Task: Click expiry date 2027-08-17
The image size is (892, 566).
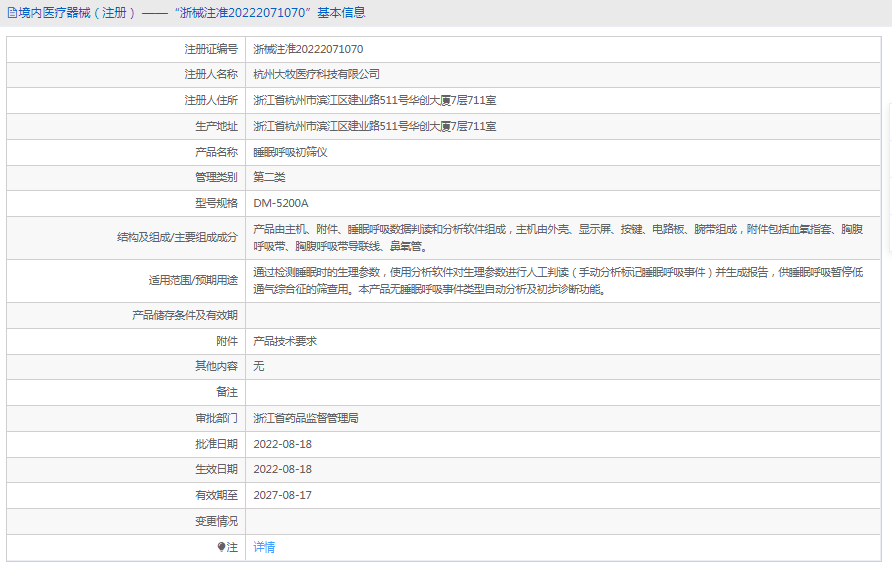Action: tap(283, 495)
